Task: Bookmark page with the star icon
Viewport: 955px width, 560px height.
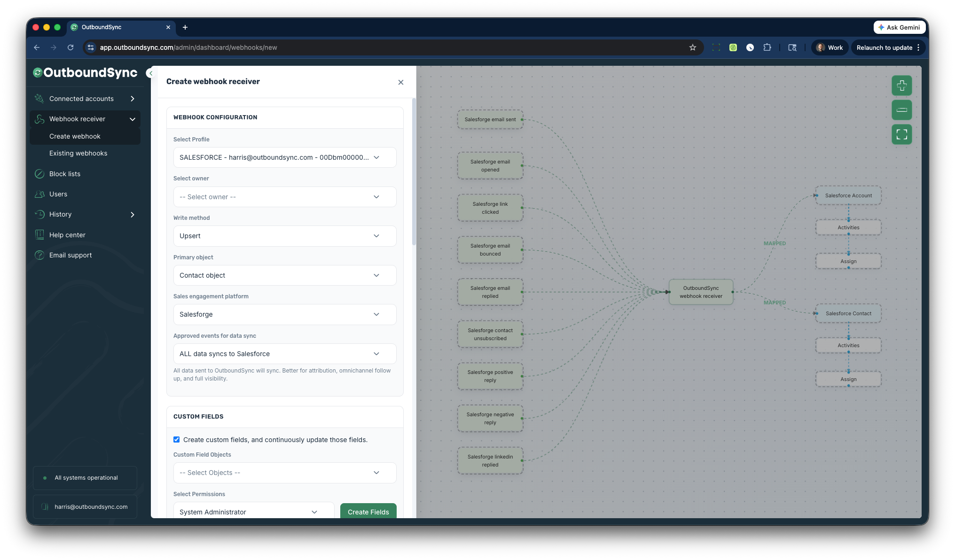Action: pyautogui.click(x=692, y=47)
